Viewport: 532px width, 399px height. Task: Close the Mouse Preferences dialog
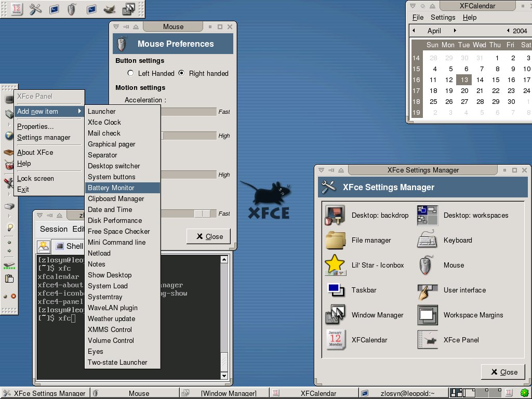(209, 236)
